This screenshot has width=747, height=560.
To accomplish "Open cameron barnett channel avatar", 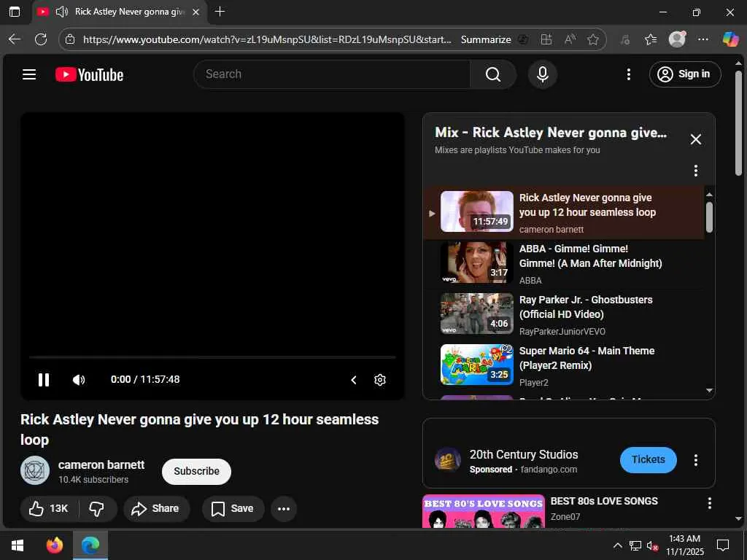I will click(35, 470).
